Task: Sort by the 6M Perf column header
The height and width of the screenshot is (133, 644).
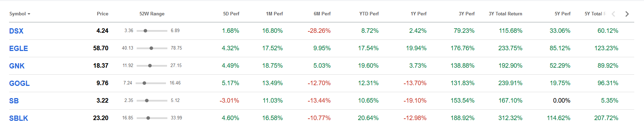Action: tap(322, 14)
